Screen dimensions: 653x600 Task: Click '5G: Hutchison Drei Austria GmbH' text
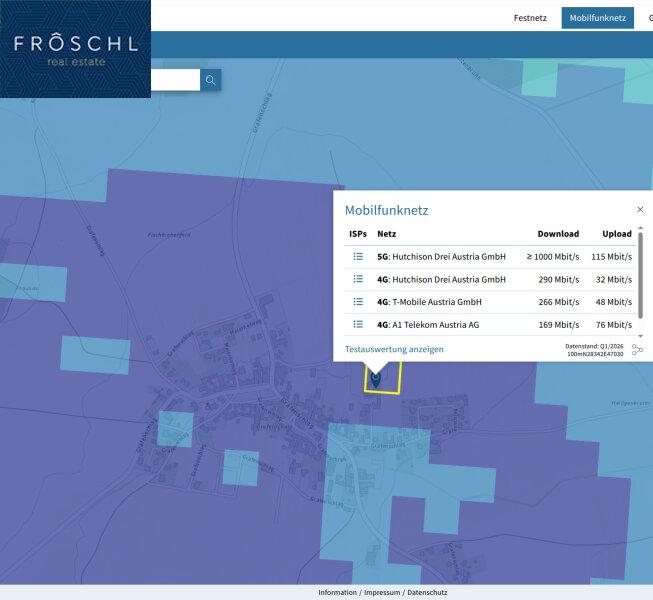[x=441, y=256]
